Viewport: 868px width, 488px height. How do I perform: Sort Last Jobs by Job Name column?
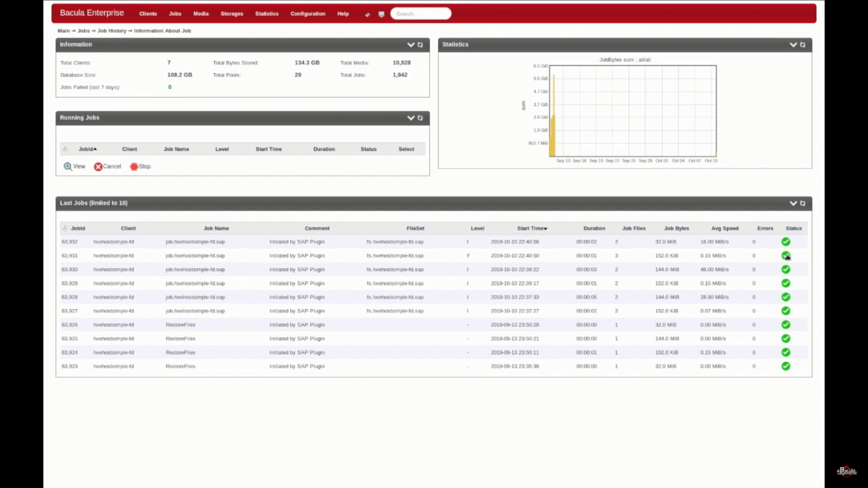216,229
